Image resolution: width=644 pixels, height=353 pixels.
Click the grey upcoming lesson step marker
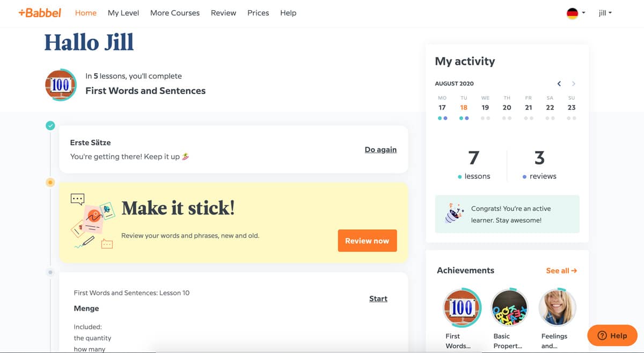point(50,272)
